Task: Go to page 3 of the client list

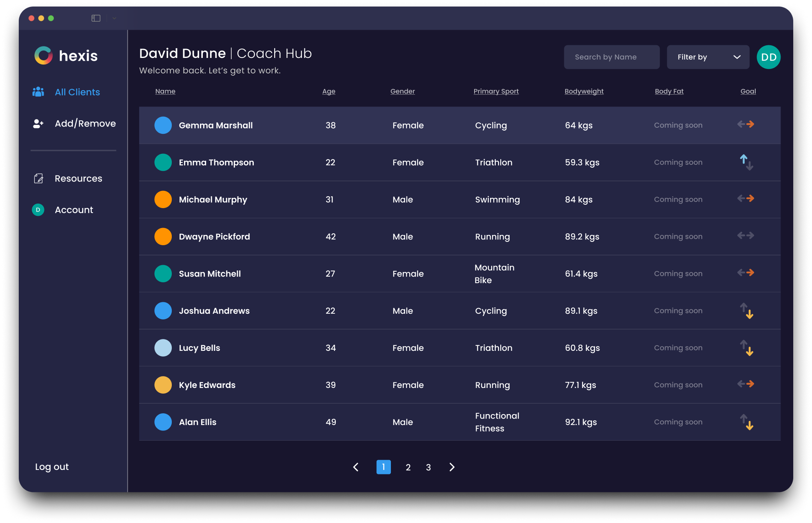Action: tap(428, 467)
